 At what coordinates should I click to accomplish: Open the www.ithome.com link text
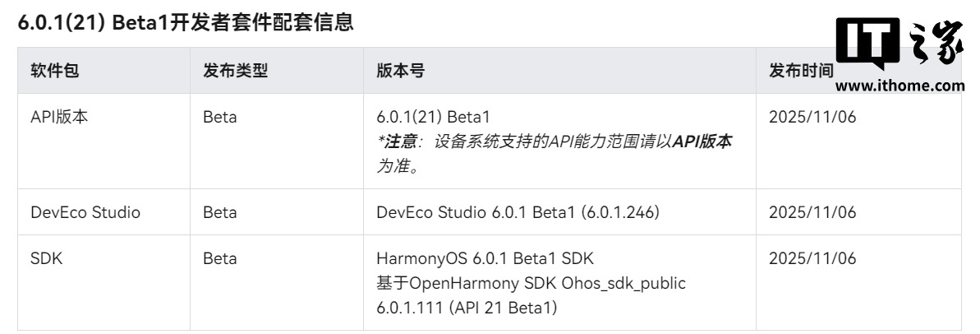899,85
